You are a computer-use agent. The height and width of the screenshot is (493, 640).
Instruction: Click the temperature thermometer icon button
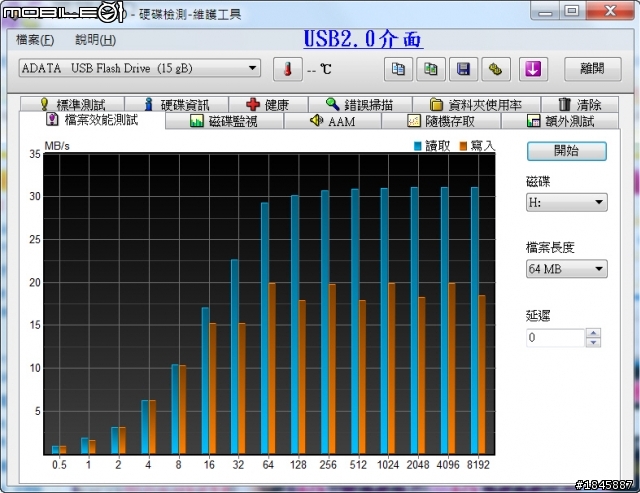[x=288, y=69]
